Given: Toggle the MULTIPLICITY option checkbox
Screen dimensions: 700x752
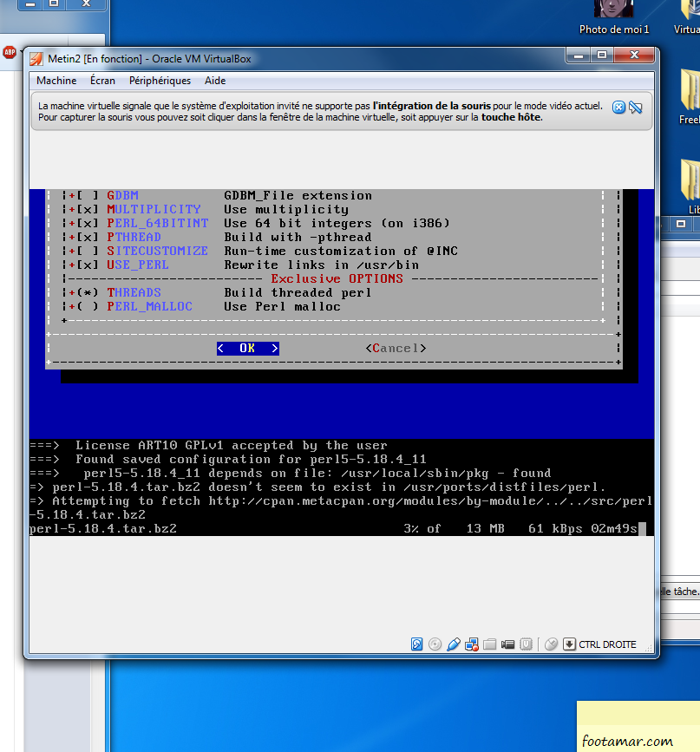Looking at the screenshot, I should 88,209.
